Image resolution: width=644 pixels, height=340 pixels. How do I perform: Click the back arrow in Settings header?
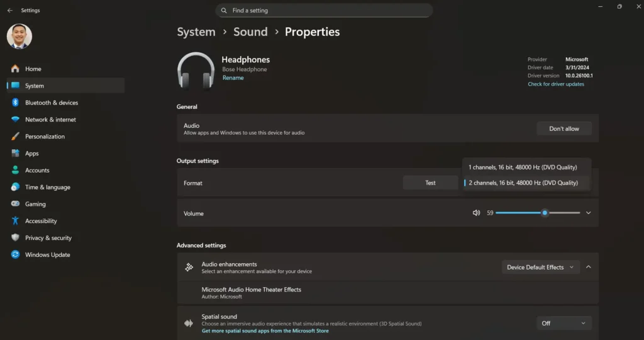(9, 11)
